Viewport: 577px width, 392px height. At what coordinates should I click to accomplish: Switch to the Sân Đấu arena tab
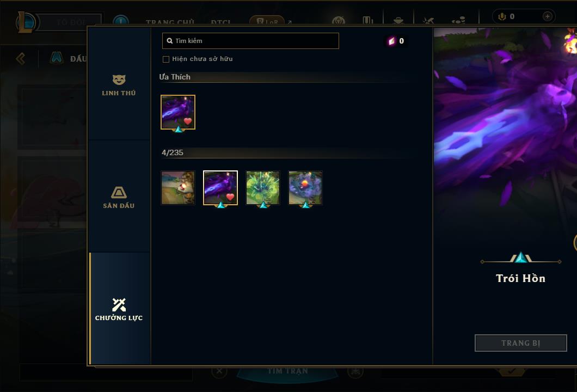click(119, 197)
